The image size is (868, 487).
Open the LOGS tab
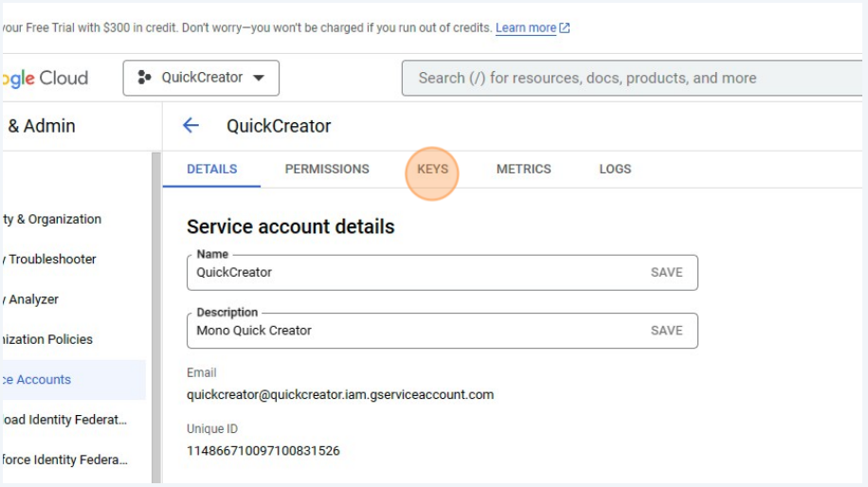click(x=615, y=169)
